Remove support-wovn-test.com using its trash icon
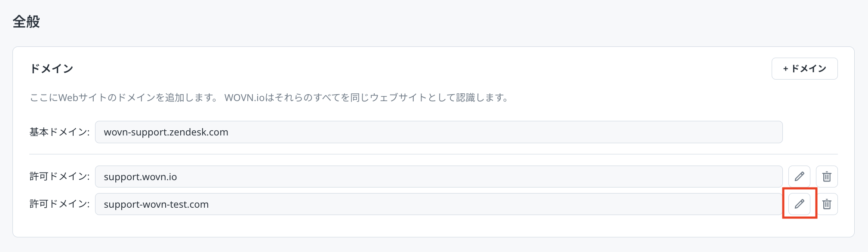 point(827,204)
